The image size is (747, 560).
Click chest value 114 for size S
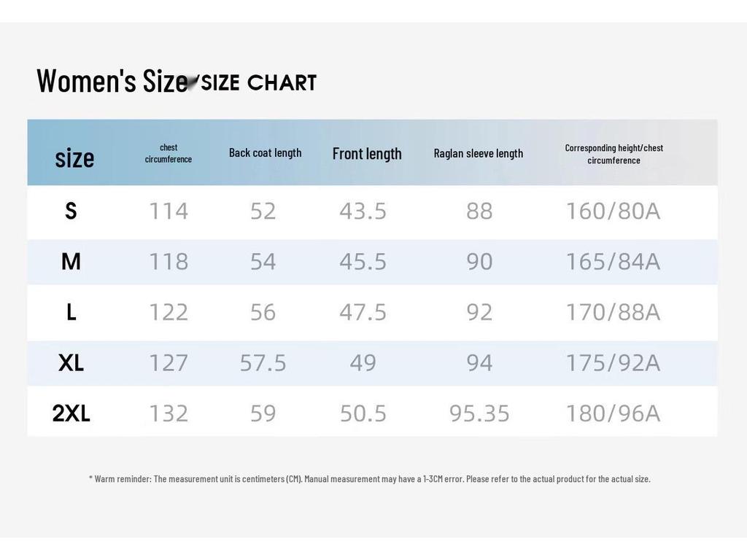[x=169, y=211]
